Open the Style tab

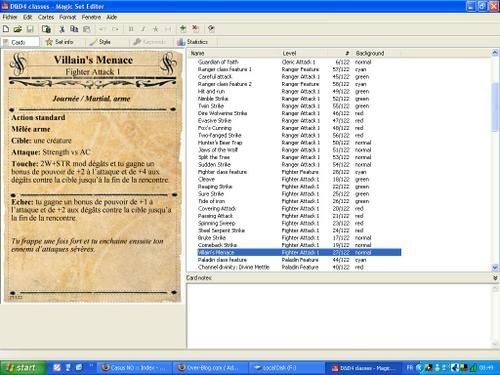(100, 42)
